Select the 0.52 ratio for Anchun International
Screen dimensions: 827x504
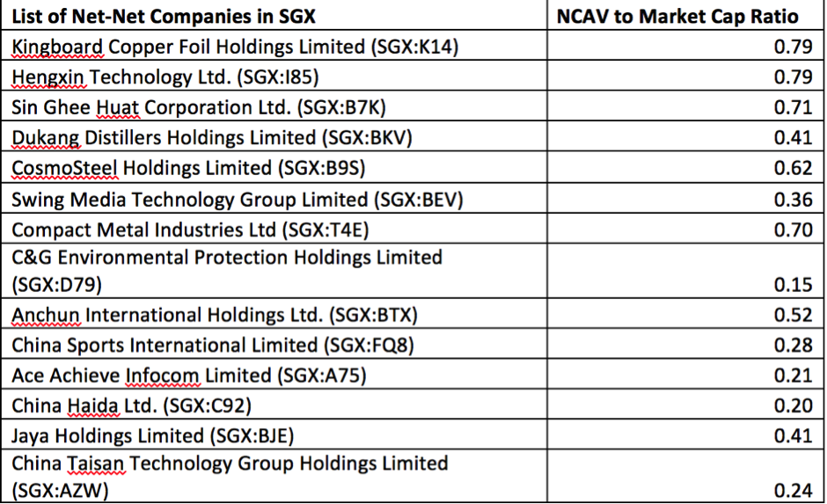tap(793, 315)
